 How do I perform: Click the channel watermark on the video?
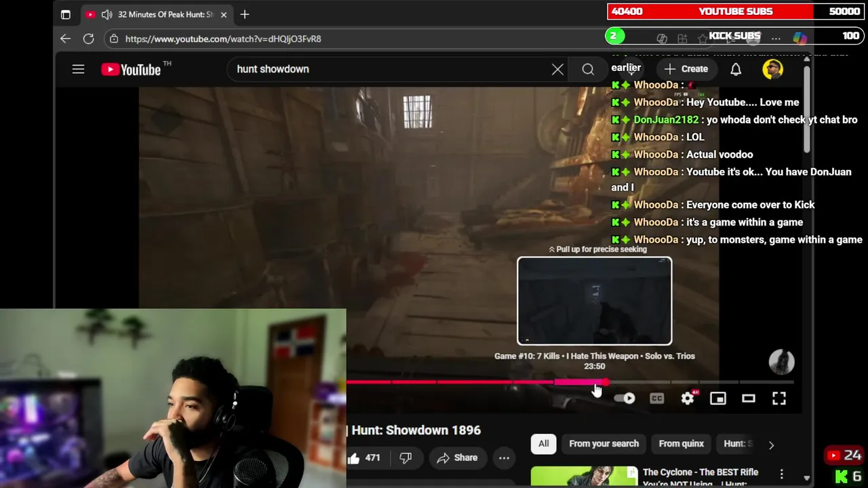click(x=781, y=362)
